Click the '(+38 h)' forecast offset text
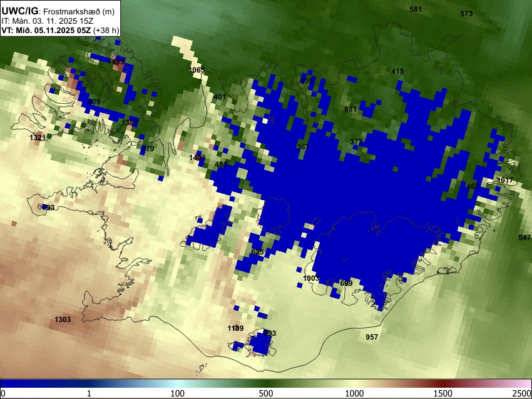 click(x=106, y=30)
